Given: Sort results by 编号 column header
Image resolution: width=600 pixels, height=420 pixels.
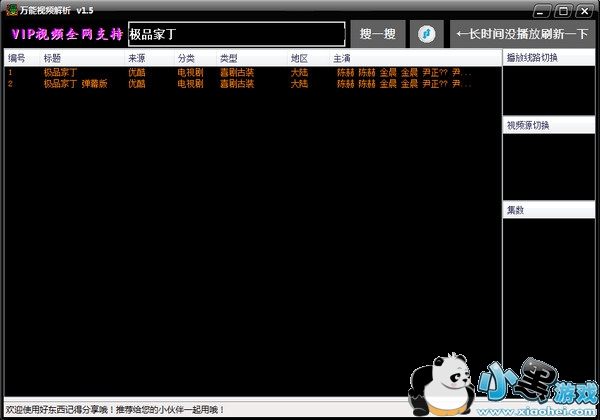Looking at the screenshot, I should coord(22,58).
